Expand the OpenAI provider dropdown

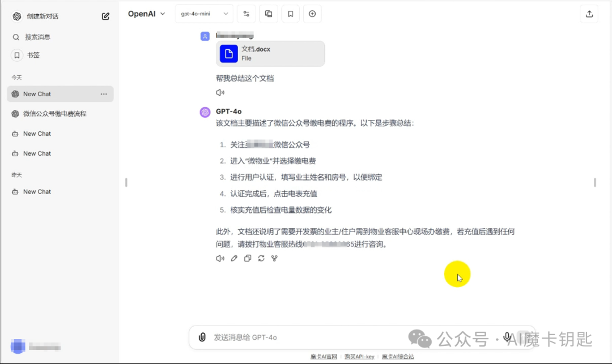click(147, 14)
